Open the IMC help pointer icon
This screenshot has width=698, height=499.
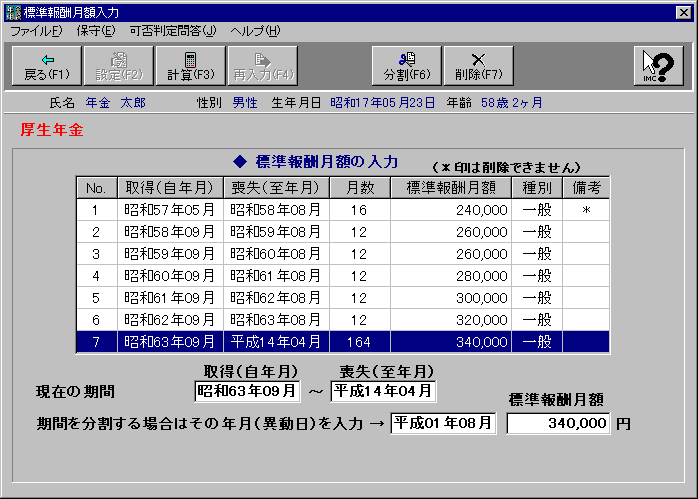coord(658,66)
